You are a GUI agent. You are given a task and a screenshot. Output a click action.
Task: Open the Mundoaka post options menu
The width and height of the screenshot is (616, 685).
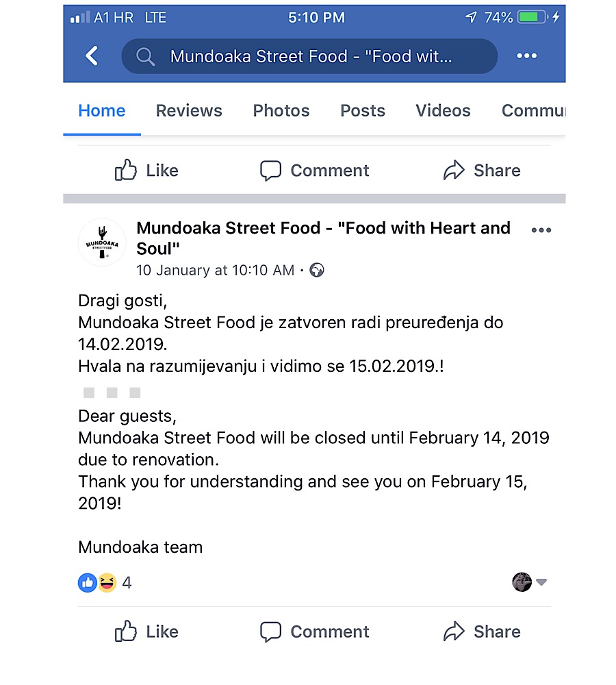click(541, 230)
